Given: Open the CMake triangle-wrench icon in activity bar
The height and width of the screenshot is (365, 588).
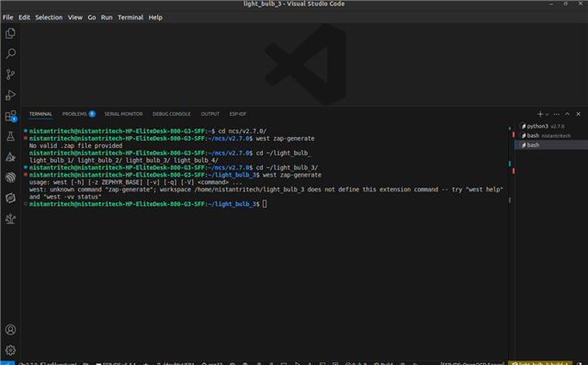Looking at the screenshot, I should click(10, 157).
